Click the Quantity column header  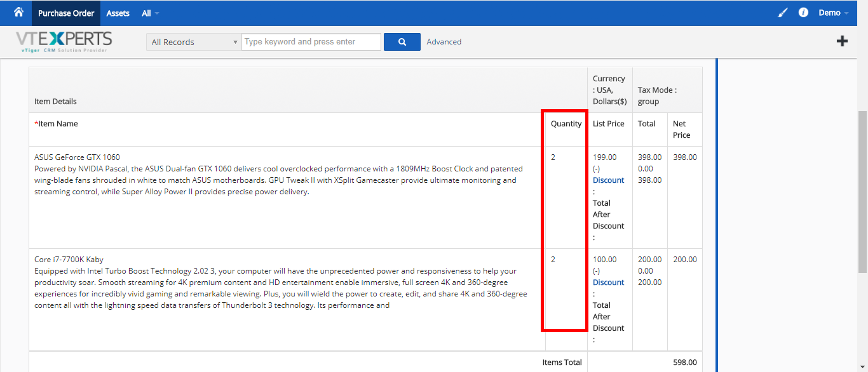(x=566, y=124)
